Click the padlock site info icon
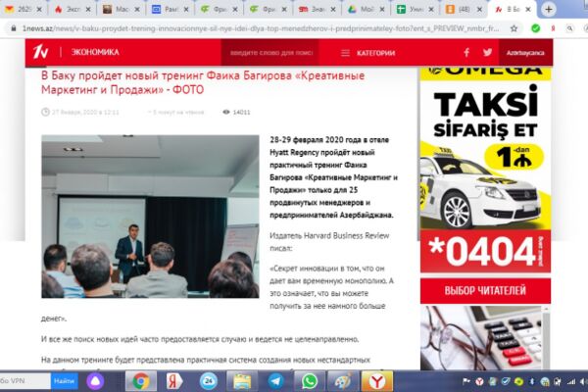This screenshot has height=392, width=588. click(14, 28)
